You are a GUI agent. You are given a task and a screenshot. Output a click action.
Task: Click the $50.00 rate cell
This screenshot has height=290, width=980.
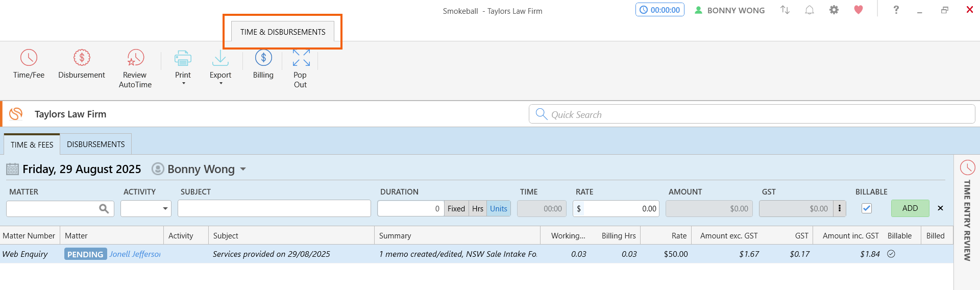[676, 254]
